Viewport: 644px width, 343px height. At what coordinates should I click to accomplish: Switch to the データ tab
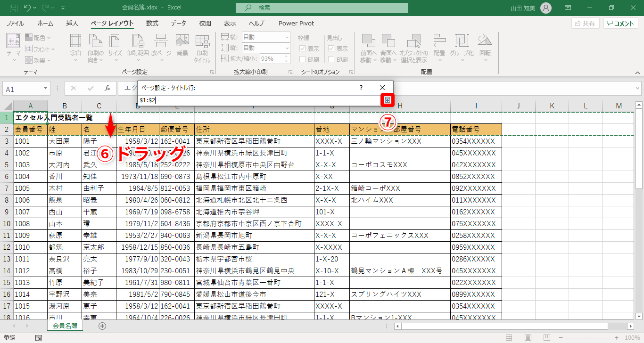point(179,24)
